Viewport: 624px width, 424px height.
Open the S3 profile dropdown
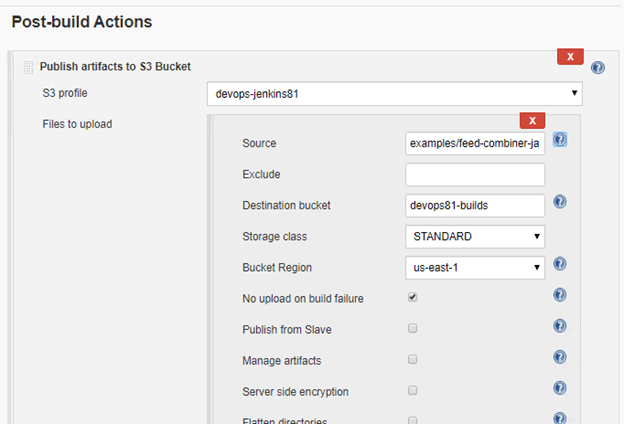click(x=394, y=94)
